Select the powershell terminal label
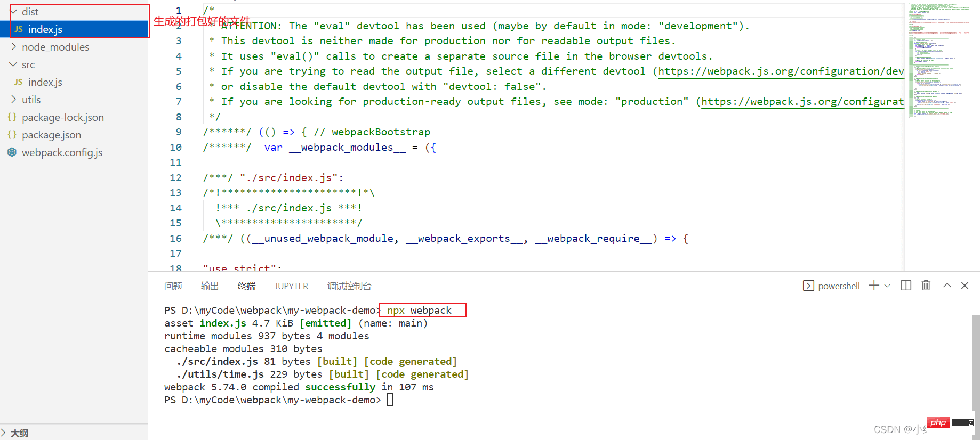 839,286
